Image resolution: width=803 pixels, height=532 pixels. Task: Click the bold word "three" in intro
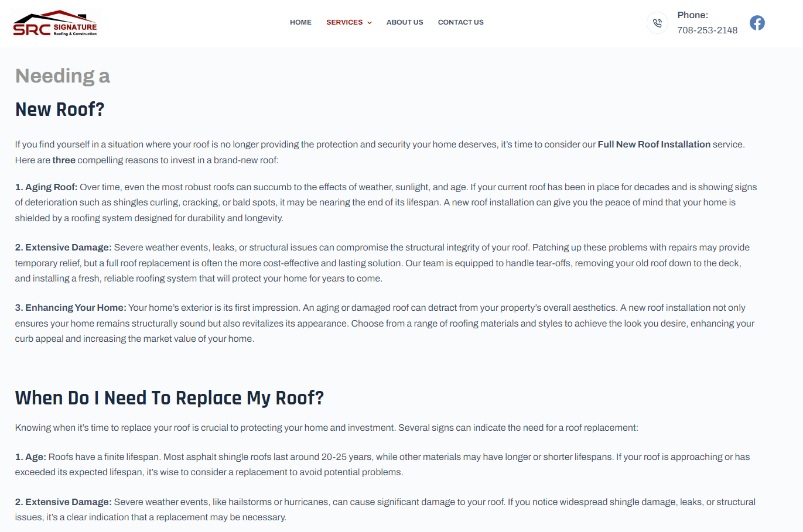pos(64,160)
